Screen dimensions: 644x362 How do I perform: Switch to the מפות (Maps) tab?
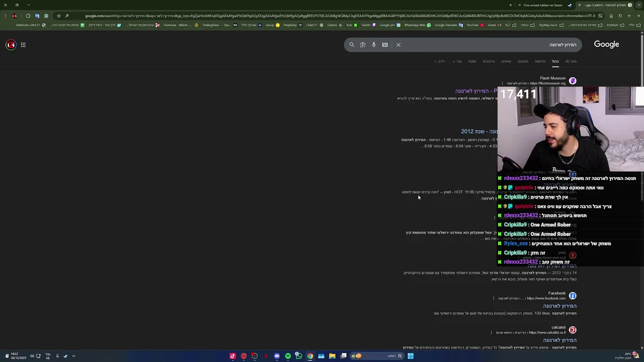click(x=472, y=61)
